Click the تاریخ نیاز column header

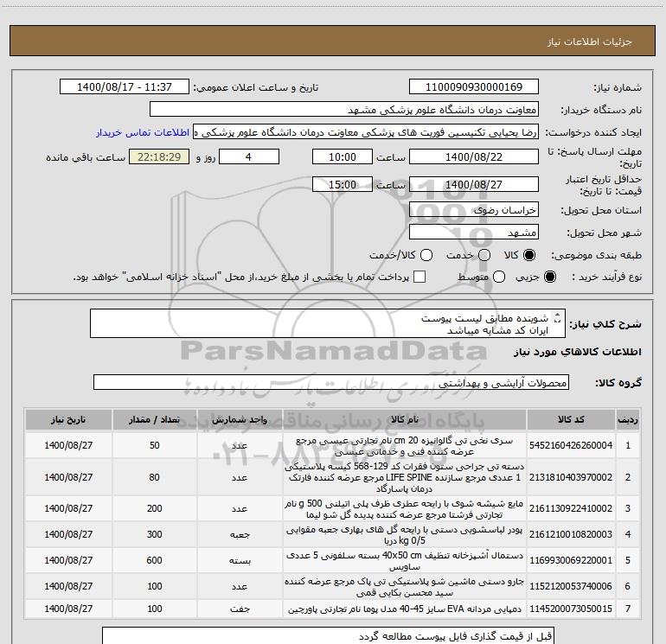pyautogui.click(x=68, y=419)
